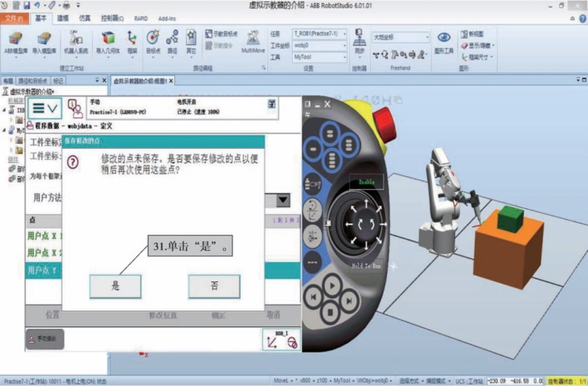Click the MultiMove icon
The height and width of the screenshot is (386, 588).
point(253,43)
